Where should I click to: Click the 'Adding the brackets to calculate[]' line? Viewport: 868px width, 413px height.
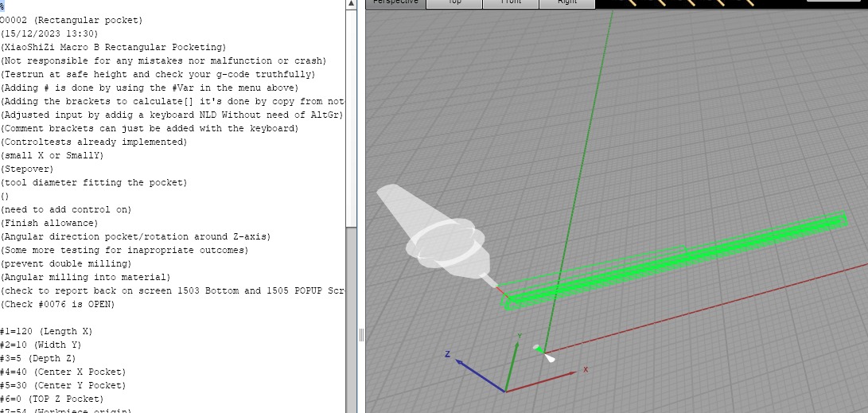pyautogui.click(x=172, y=102)
